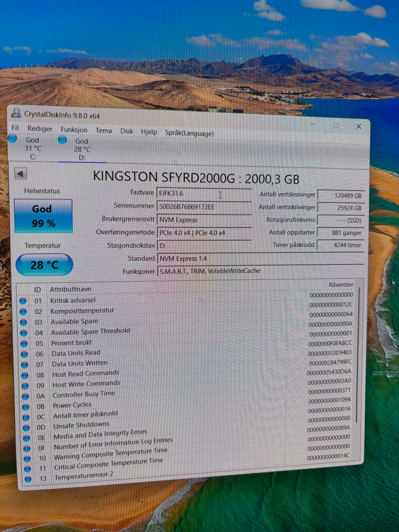Click status dot for Media and Data Integrity Errors
The image size is (399, 532).
tap(27, 438)
